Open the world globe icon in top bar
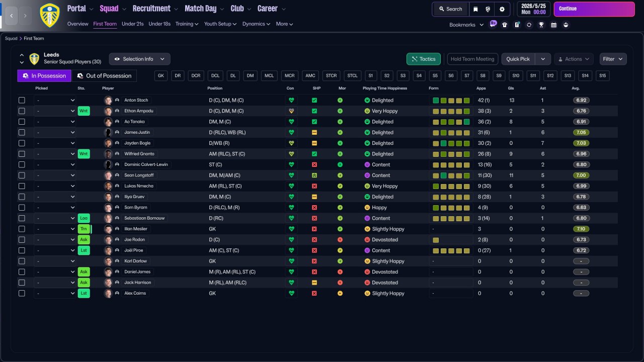Viewport: 644px width, 362px height. coord(488,9)
